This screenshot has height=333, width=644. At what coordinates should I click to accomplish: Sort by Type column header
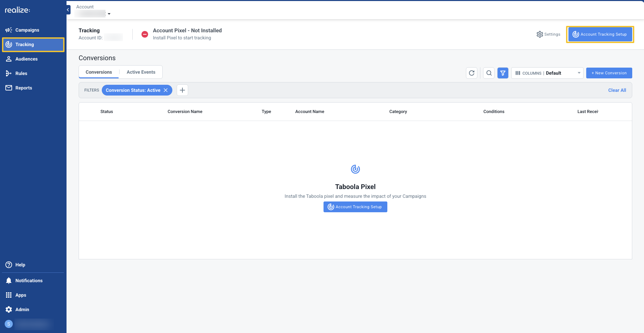coord(266,112)
